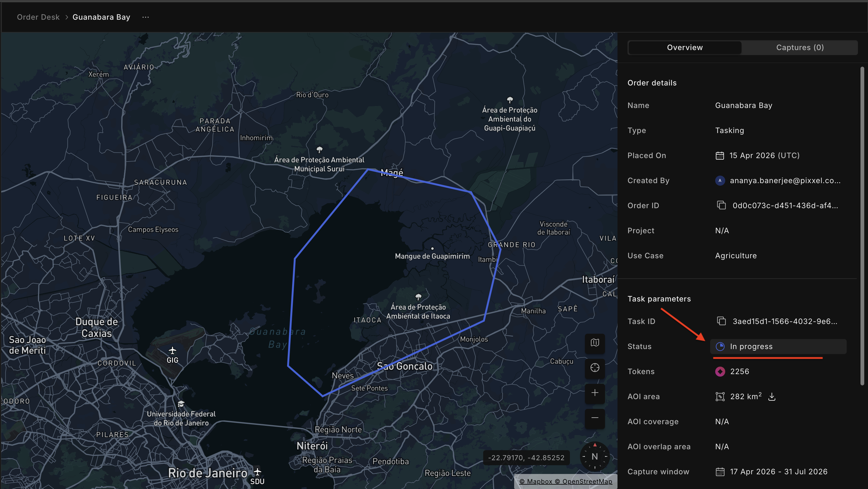868x489 pixels.
Task: Click the Capture window calendar icon
Action: [x=720, y=472]
